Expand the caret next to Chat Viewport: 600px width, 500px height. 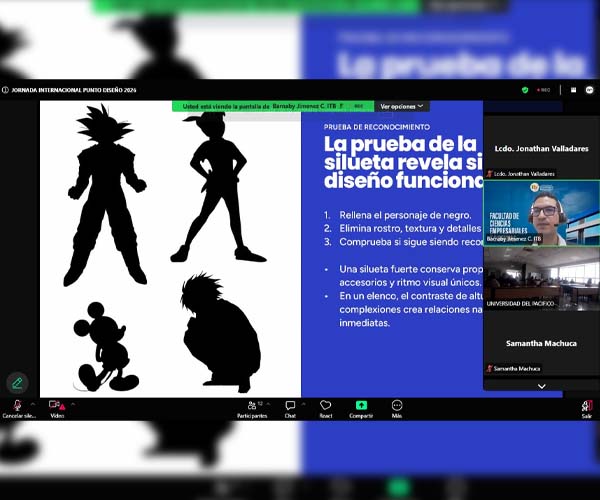tap(303, 404)
